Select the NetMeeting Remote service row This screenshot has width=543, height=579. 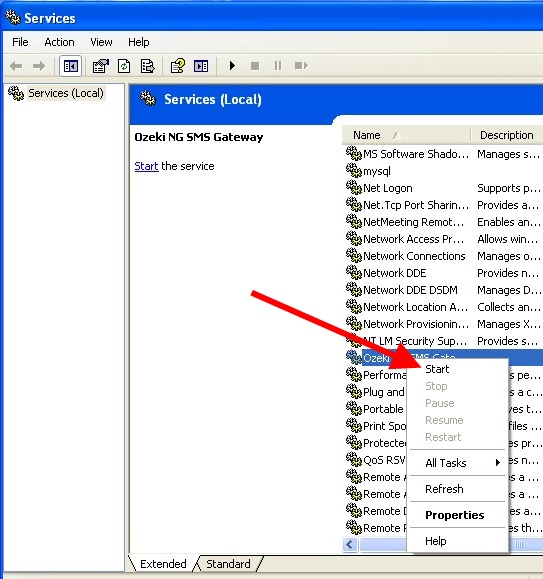click(444, 222)
